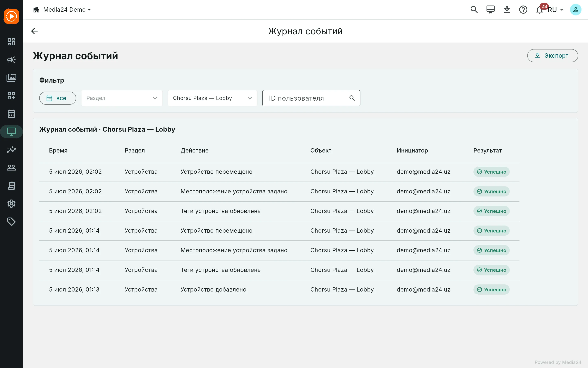Open the dashboard icon in sidebar
The height and width of the screenshot is (368, 588).
click(x=11, y=42)
